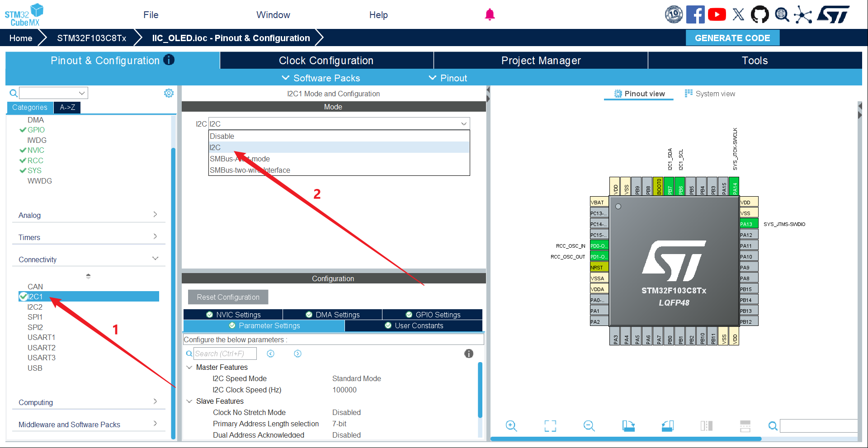This screenshot has height=448, width=868.
Task: Open the GitHub link icon
Action: [759, 14]
